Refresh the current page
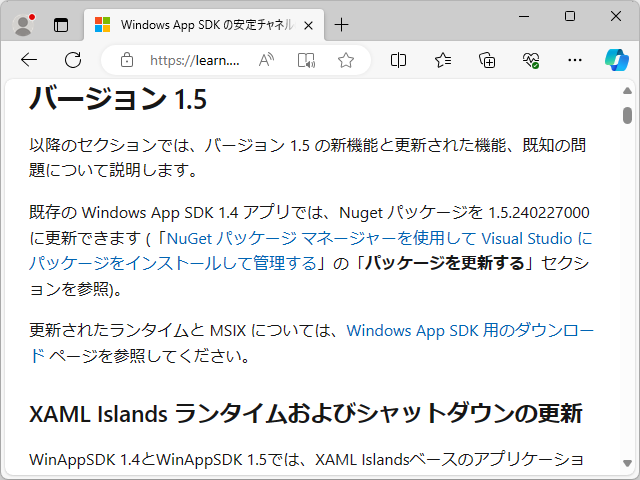The width and height of the screenshot is (640, 480). [73, 60]
